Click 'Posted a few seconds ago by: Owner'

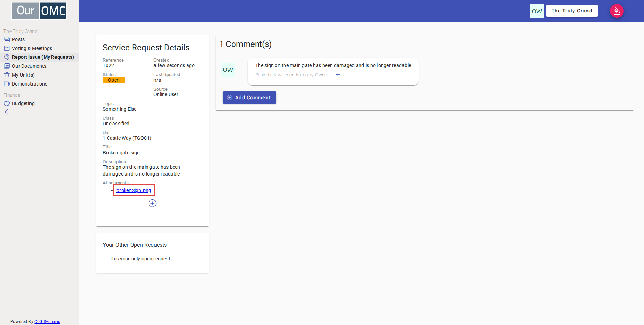click(292, 75)
